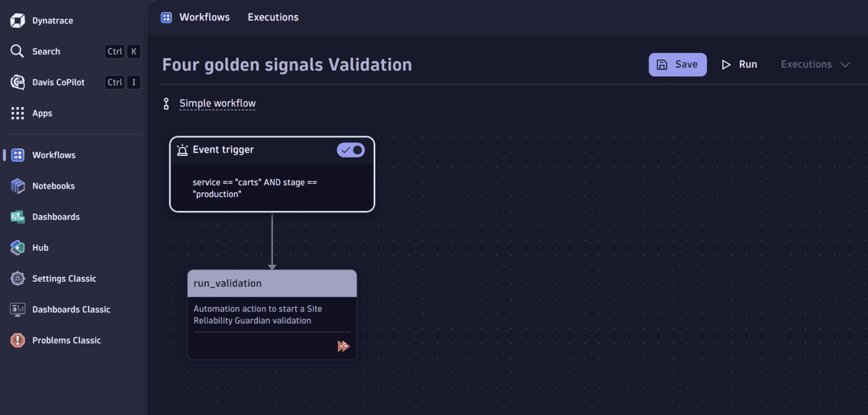This screenshot has height=415, width=868.
Task: Open the Simple workflow link
Action: (218, 103)
